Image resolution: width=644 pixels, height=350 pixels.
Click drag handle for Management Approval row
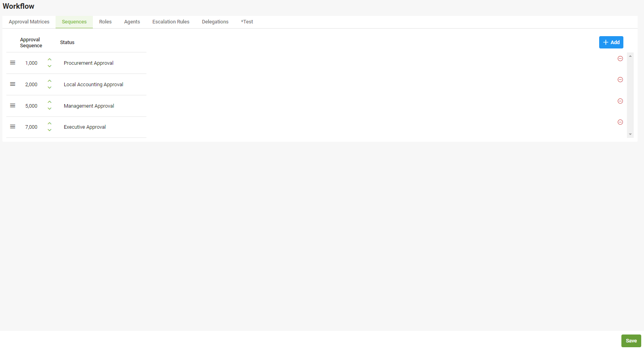pos(13,106)
